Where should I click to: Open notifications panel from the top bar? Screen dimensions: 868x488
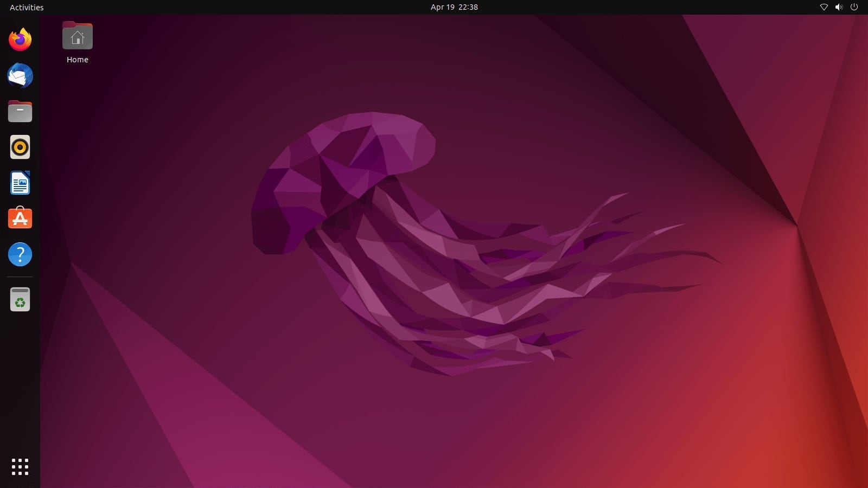(454, 7)
